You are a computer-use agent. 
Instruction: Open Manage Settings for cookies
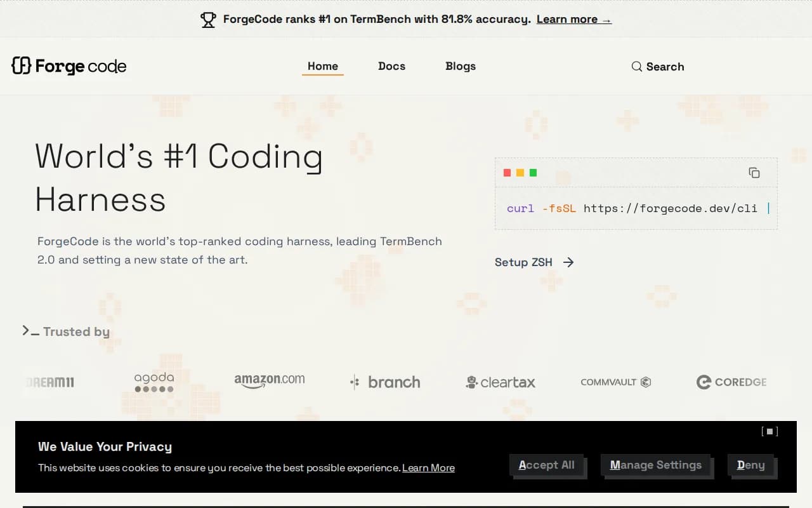(656, 465)
